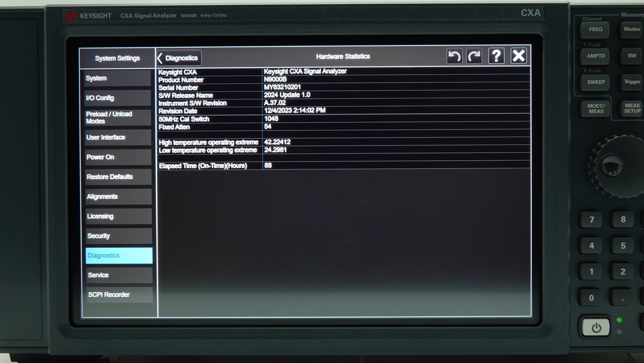
Task: Go back via Diagnostics chevron button
Action: [179, 58]
